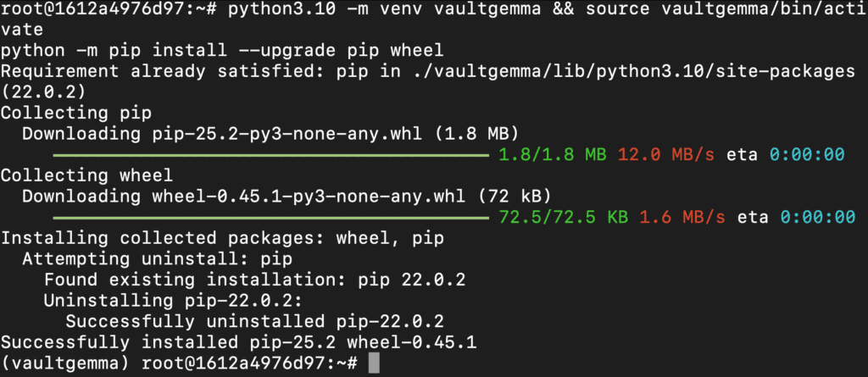Screen dimensions: 868x377
Task: Click the terminal cursor block at the prompt
Action: (x=374, y=363)
